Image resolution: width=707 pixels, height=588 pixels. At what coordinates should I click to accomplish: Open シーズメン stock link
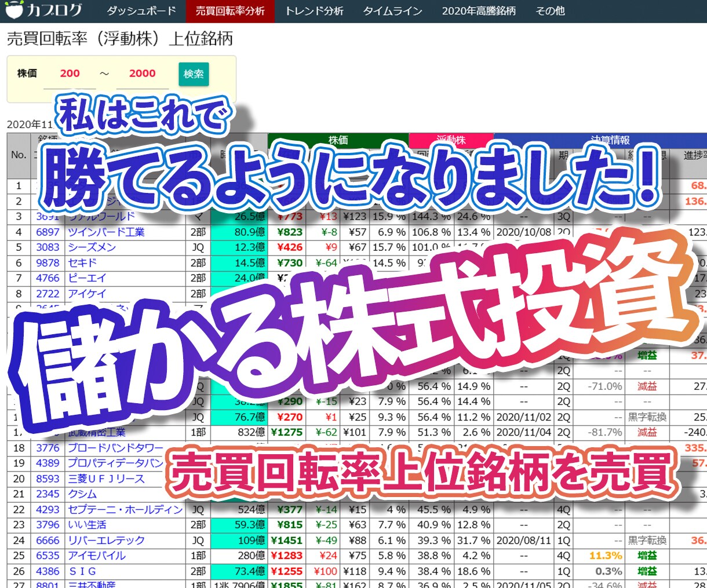point(92,247)
